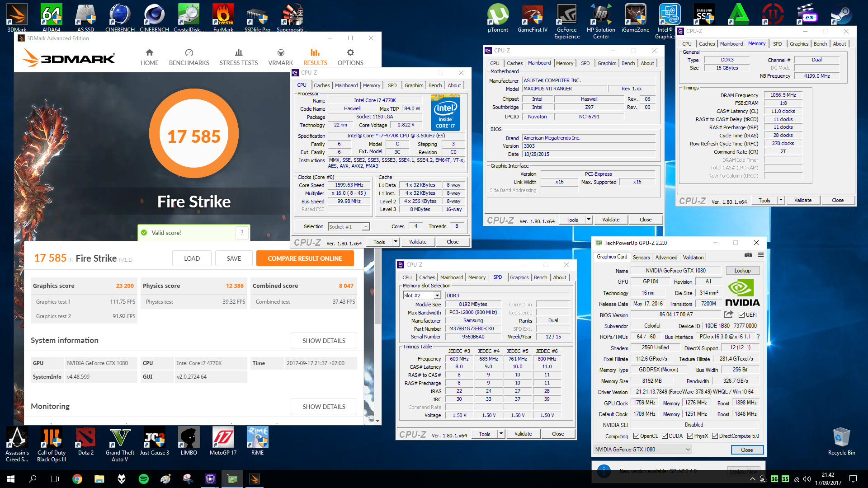Image resolution: width=868 pixels, height=488 pixels.
Task: Open Bench tab in CPU-Z SPD window
Action: coord(540,277)
